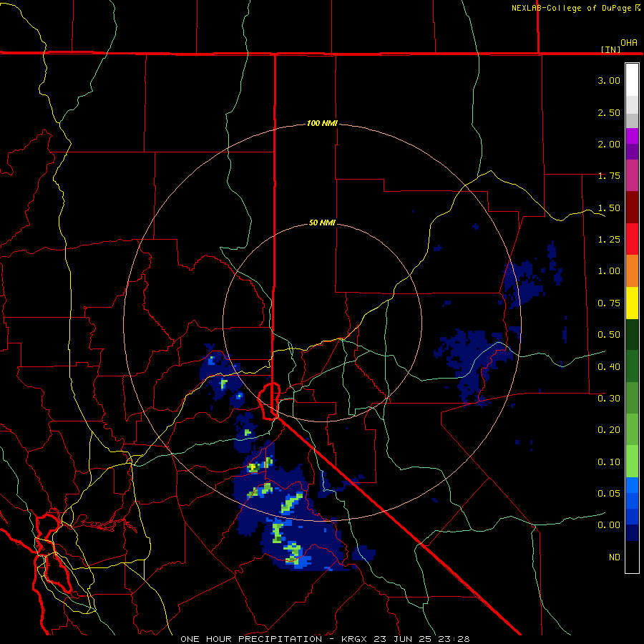Click the 0.40 legend value
Screen dimensions: 644x644
(609, 367)
